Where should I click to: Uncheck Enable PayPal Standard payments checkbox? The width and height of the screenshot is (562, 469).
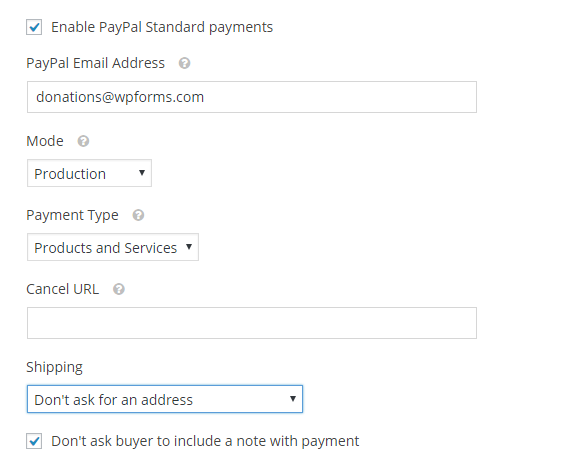pos(34,27)
